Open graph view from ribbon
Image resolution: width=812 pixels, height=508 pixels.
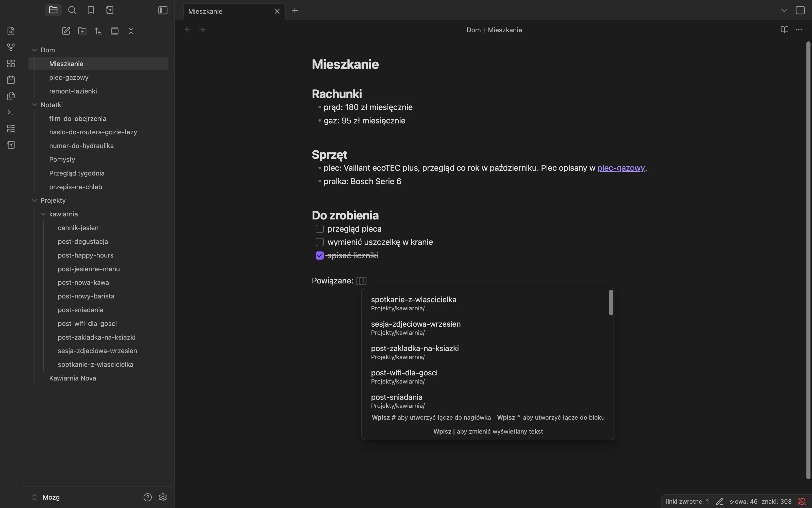(11, 47)
